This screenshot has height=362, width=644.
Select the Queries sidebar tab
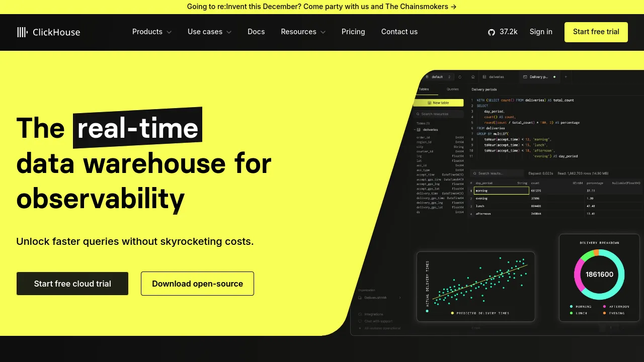453,89
